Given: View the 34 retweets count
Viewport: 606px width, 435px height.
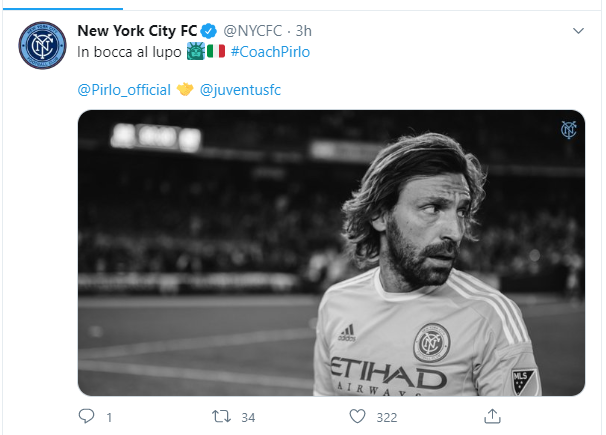Looking at the screenshot, I should click(248, 418).
